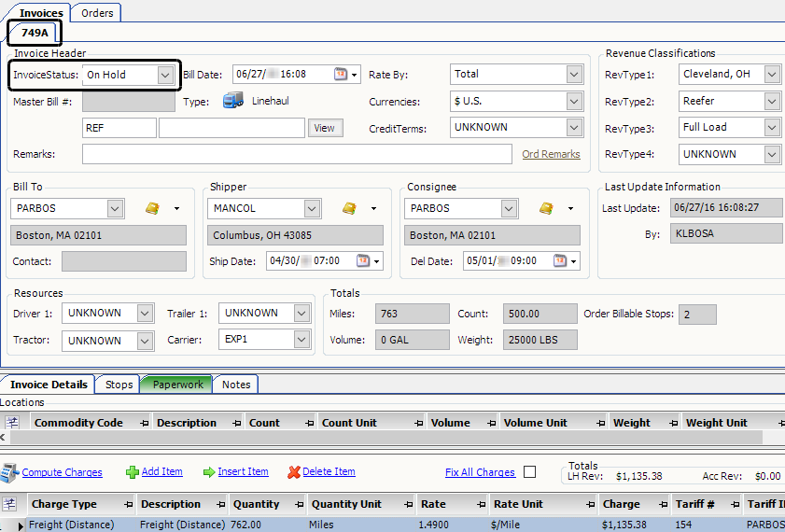Screen dimensions: 785x532
Task: Pin the Charge column header
Action: click(664, 505)
